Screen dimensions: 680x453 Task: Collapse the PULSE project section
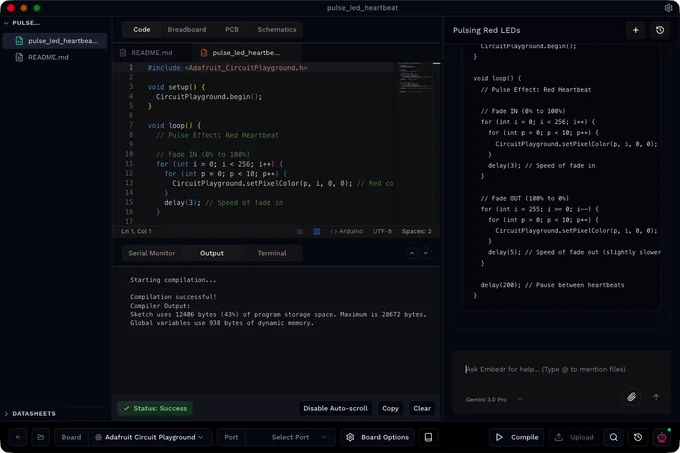(x=22, y=23)
